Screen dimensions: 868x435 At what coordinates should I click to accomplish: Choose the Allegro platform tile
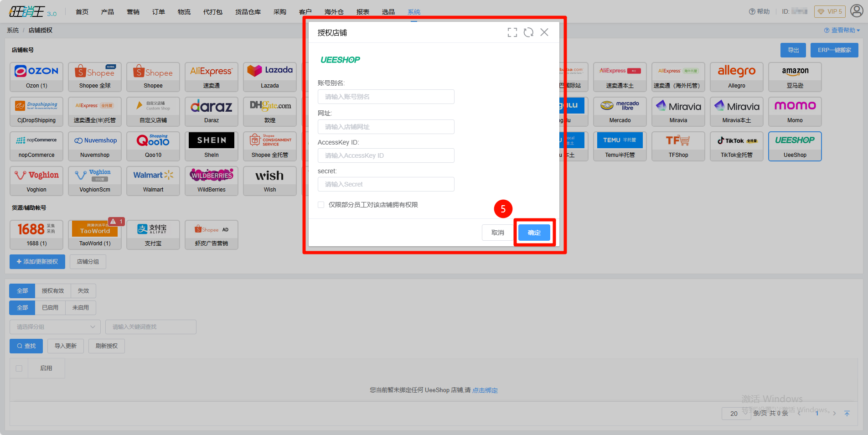click(x=737, y=77)
